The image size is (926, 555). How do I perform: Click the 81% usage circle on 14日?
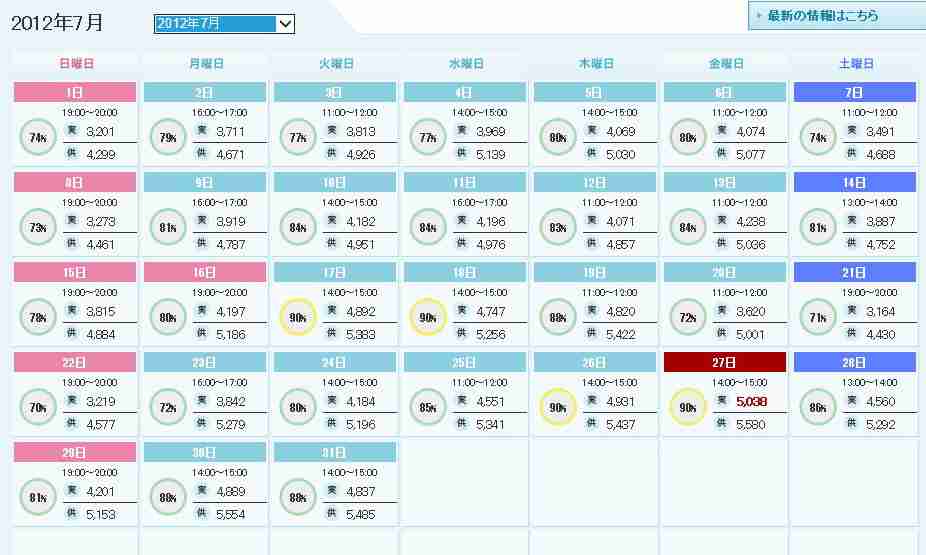(817, 227)
